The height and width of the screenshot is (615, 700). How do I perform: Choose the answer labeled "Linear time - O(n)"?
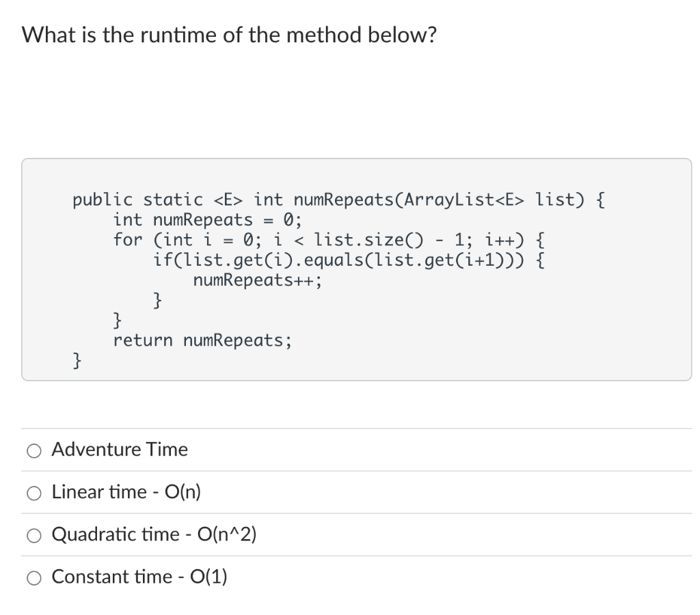[125, 492]
